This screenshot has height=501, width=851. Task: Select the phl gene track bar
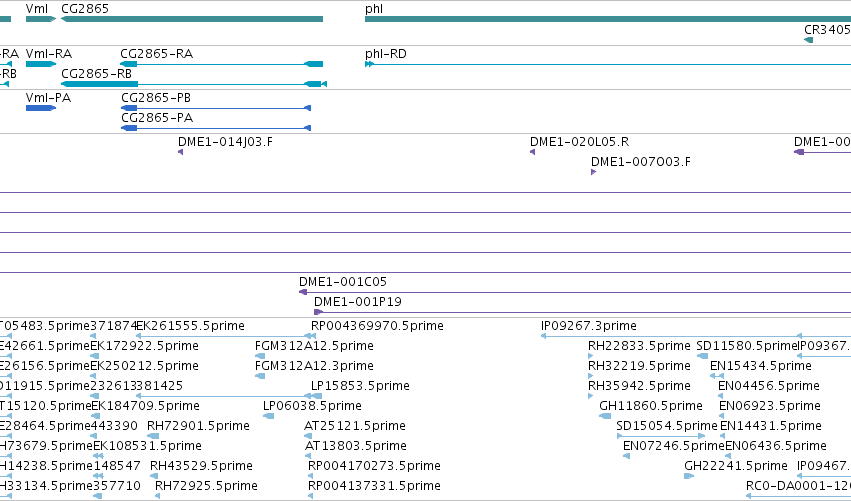click(x=608, y=19)
